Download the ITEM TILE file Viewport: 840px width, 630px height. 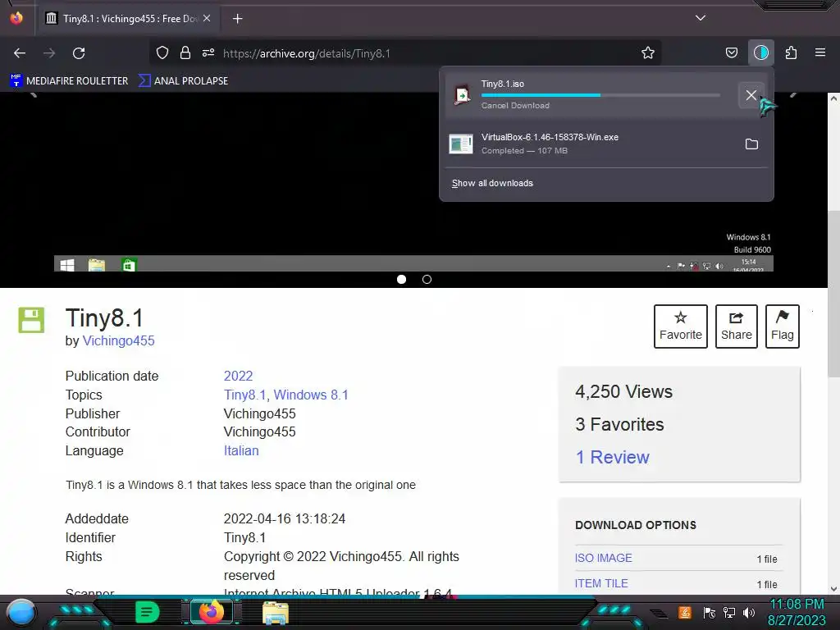tap(601, 583)
